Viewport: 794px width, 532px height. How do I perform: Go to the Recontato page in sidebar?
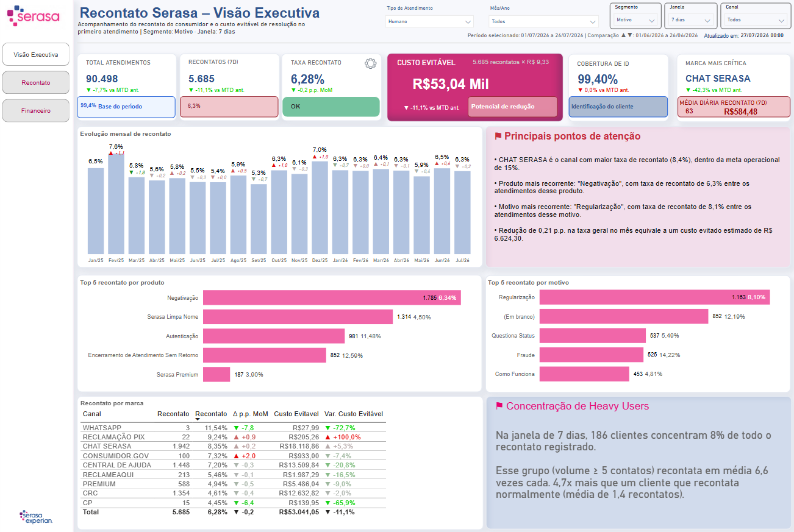pos(36,82)
